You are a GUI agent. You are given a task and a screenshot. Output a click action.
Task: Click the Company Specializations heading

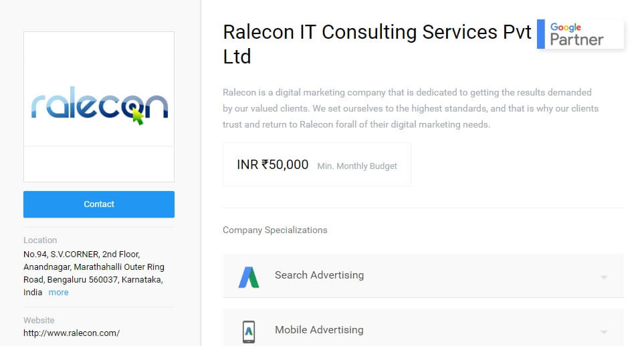(x=275, y=230)
